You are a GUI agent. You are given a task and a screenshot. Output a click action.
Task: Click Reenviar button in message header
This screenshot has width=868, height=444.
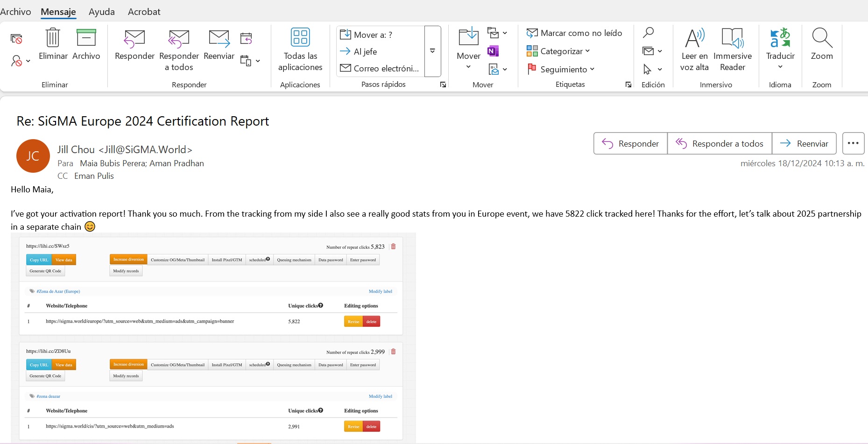click(x=804, y=143)
